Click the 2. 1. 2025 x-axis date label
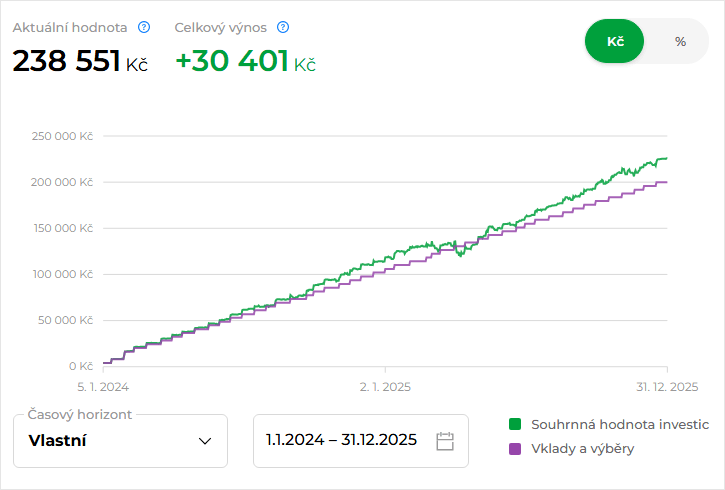The image size is (725, 490). [x=385, y=386]
